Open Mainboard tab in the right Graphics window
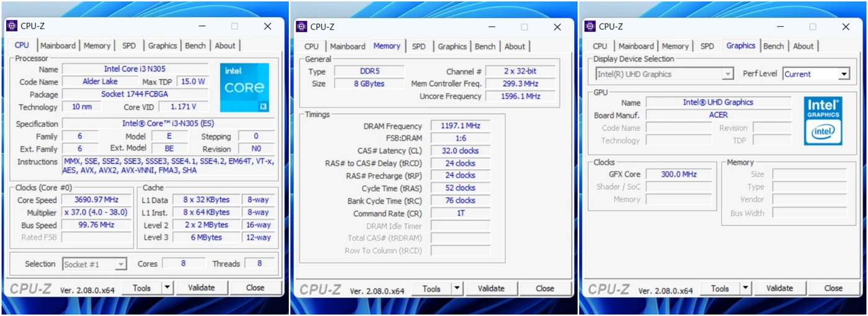This screenshot has height=316, width=868. (x=636, y=46)
